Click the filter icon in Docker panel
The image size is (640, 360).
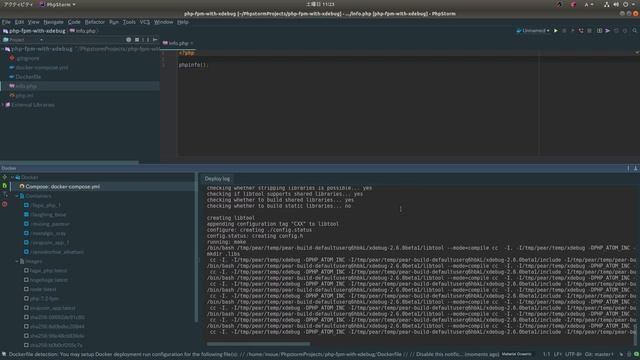4,195
